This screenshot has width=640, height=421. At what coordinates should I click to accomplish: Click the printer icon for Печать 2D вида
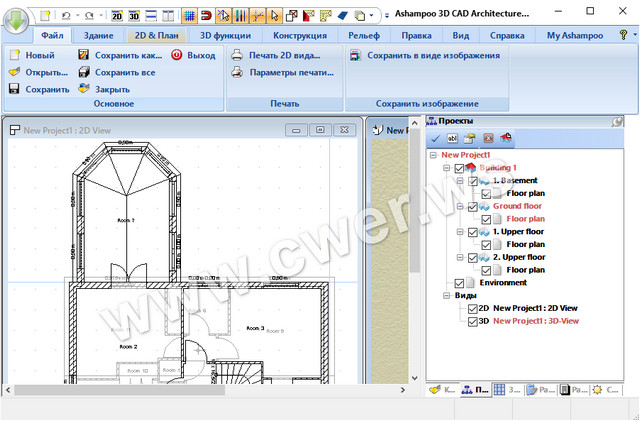(x=237, y=56)
